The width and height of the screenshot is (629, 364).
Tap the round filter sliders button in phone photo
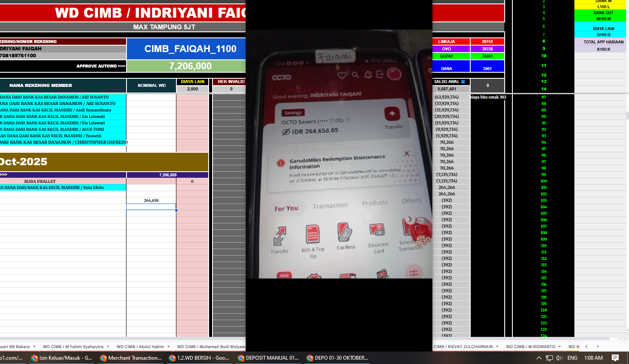414,272
